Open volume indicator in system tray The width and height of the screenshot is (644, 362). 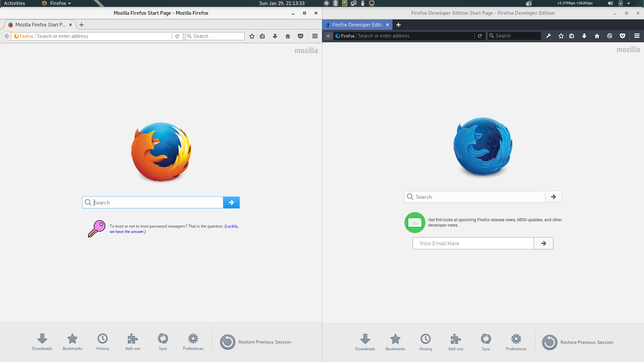point(610,3)
